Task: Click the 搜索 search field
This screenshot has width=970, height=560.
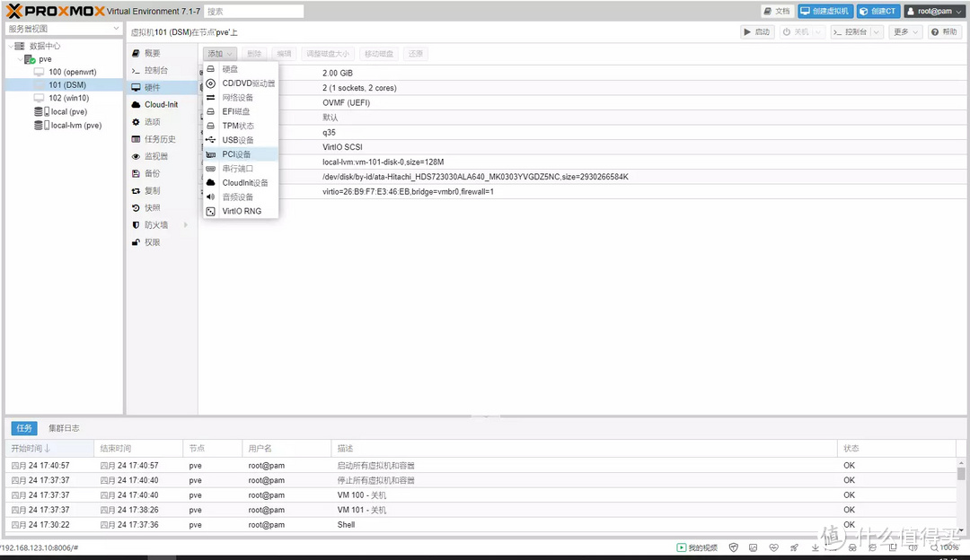Action: pos(253,11)
